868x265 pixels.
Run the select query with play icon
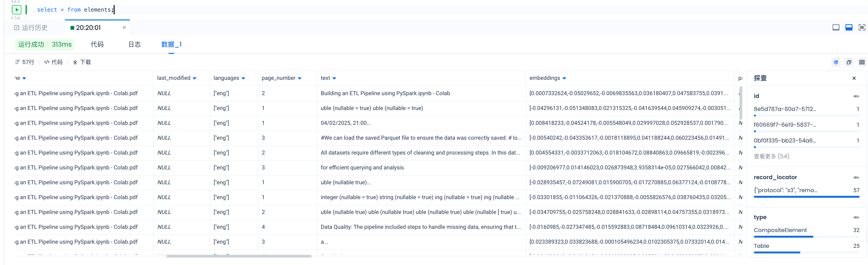click(x=16, y=10)
